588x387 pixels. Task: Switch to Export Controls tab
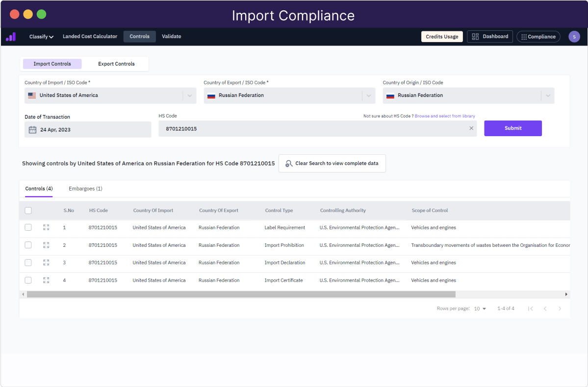tap(116, 64)
